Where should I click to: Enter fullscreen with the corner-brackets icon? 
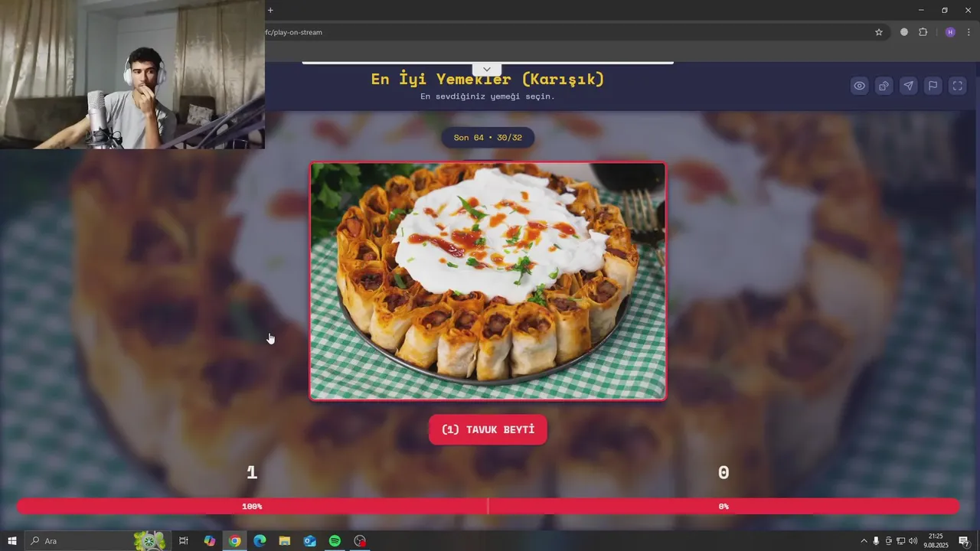coord(958,86)
